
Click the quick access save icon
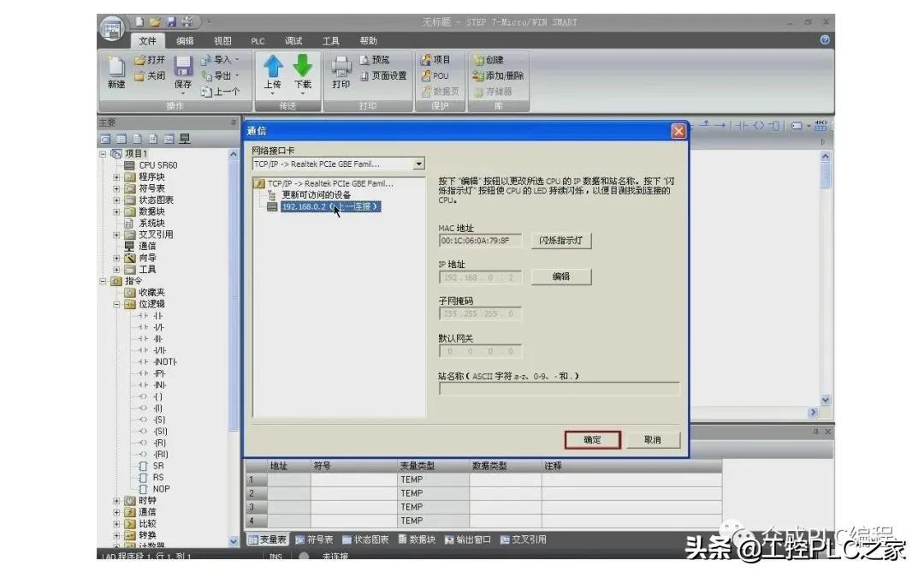tap(171, 21)
